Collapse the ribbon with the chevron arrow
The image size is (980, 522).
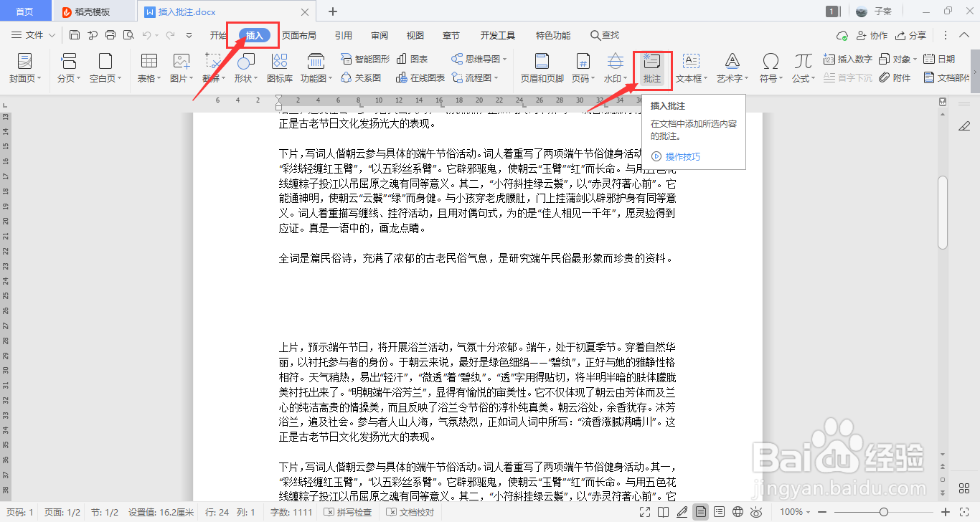click(x=966, y=35)
